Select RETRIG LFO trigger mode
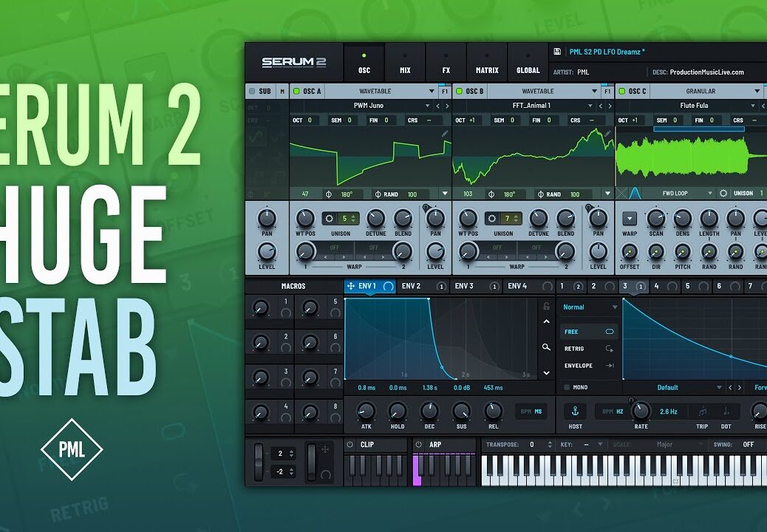 pos(588,349)
